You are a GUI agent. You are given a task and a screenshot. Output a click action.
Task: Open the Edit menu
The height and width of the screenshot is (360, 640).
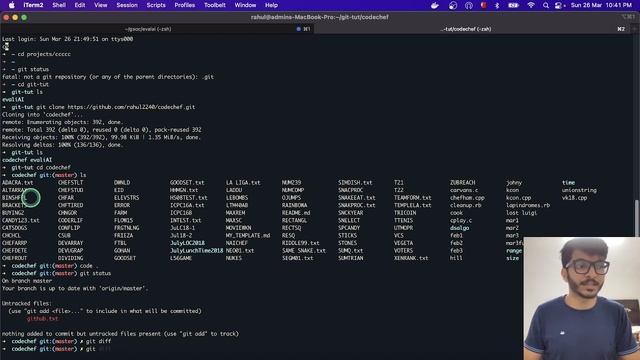tap(80, 5)
